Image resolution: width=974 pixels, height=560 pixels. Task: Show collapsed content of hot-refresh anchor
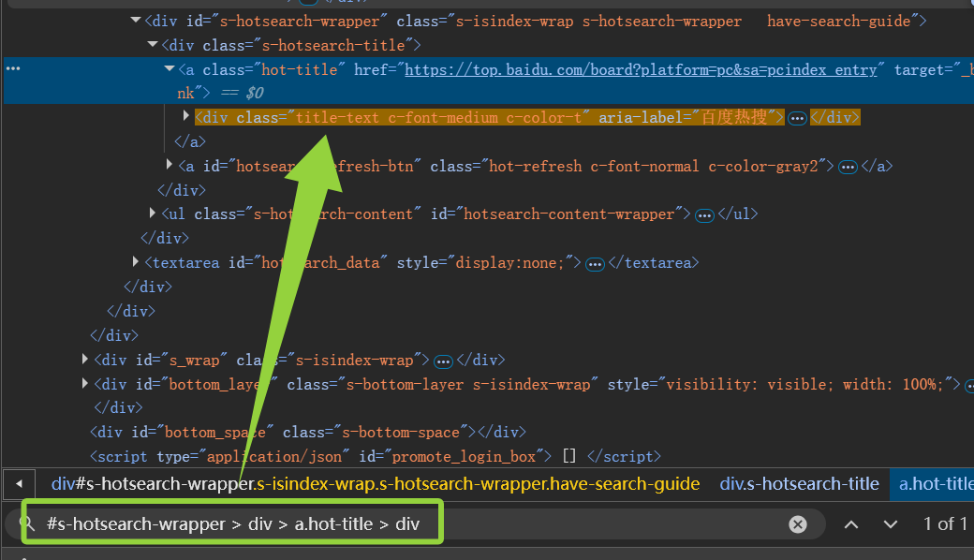click(848, 167)
